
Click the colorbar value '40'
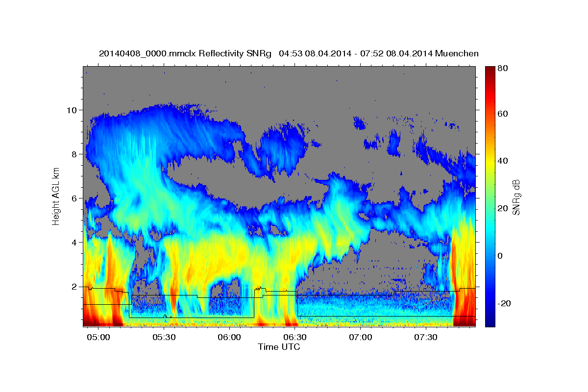tap(504, 161)
